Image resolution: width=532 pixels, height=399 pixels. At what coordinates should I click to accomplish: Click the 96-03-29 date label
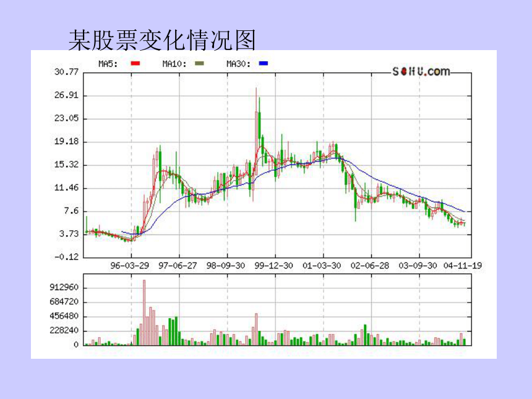pyautogui.click(x=130, y=265)
